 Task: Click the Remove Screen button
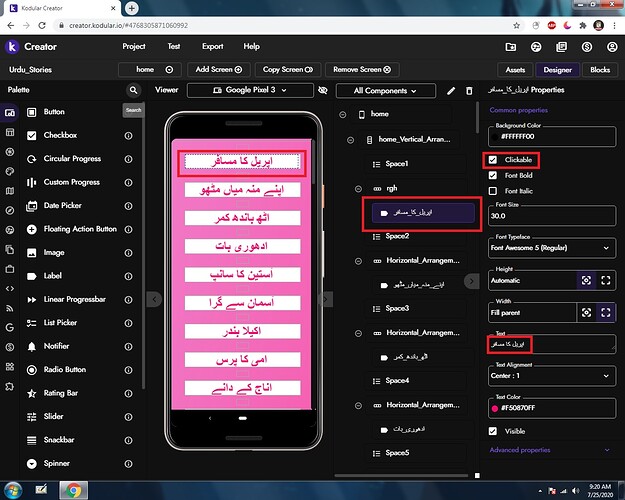tap(361, 70)
